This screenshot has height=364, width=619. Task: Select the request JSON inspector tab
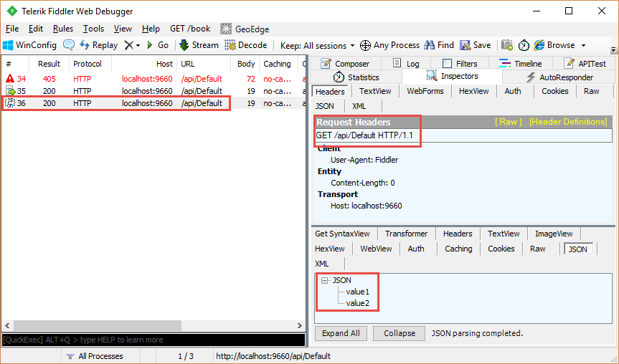point(325,106)
